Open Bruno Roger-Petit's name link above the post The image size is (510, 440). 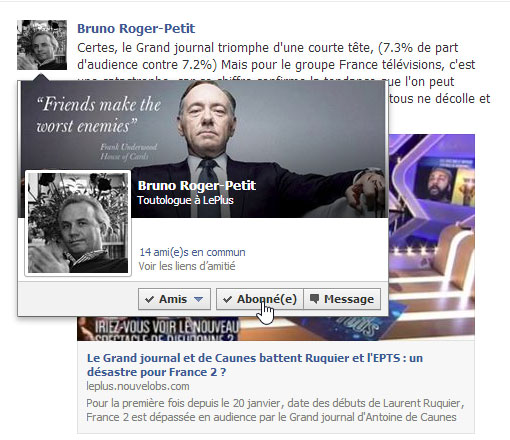tap(136, 29)
